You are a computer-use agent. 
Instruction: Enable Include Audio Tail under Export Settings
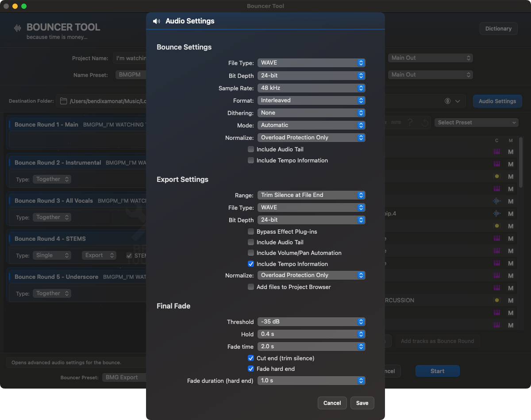coord(251,243)
